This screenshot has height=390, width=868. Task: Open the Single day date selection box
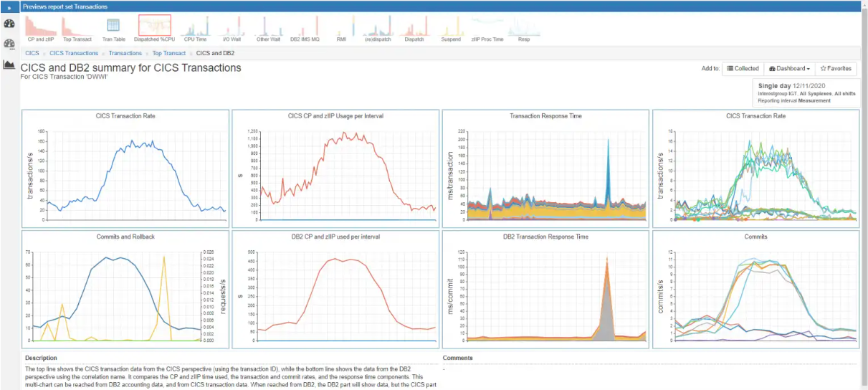pos(806,93)
